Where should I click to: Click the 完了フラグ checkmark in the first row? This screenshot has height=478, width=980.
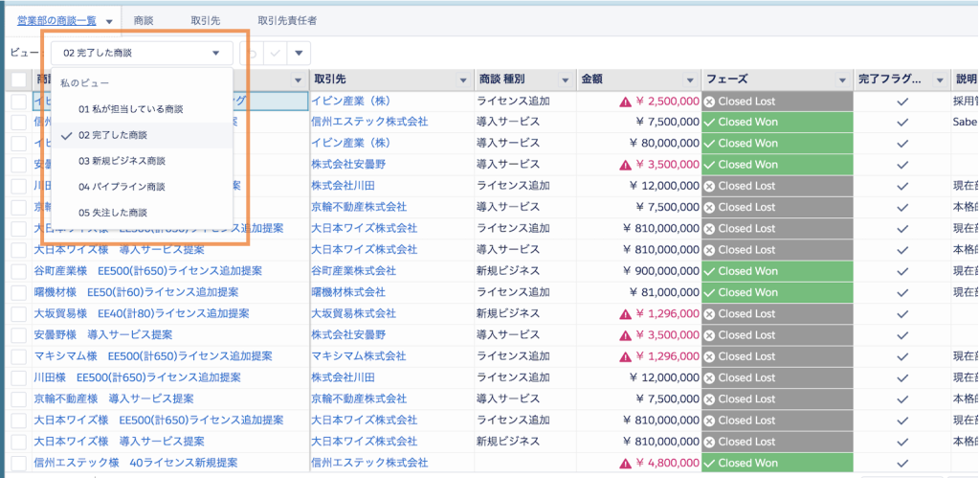click(x=902, y=101)
